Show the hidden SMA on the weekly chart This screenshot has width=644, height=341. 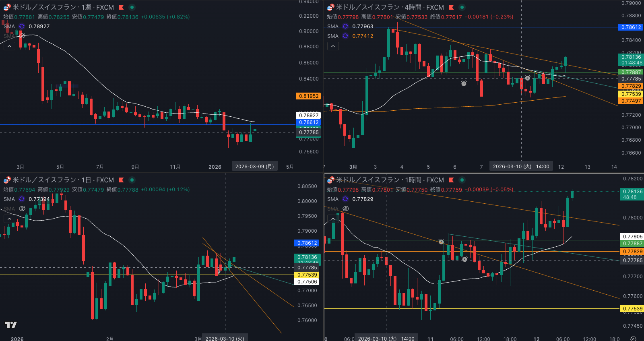coord(22,36)
